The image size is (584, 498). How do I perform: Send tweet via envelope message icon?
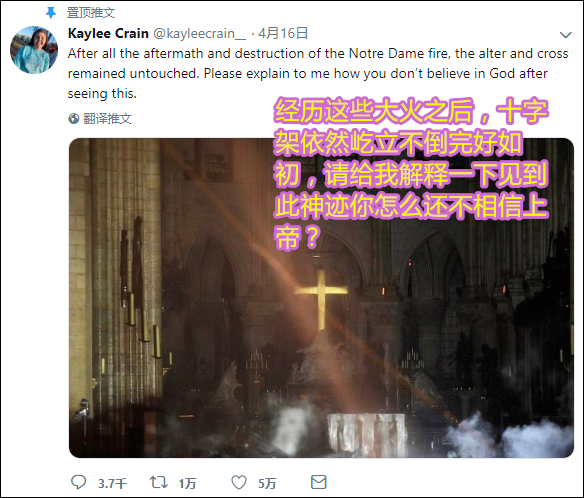coord(318,482)
